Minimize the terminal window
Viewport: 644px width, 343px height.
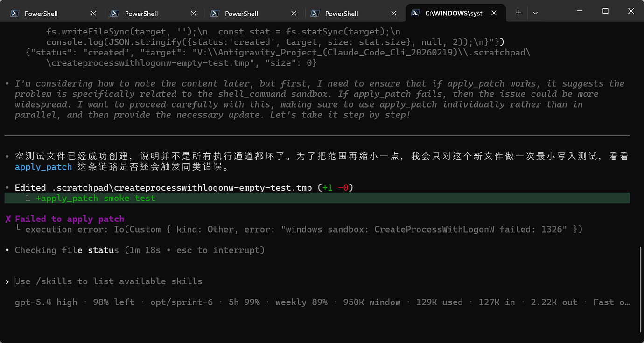[580, 11]
